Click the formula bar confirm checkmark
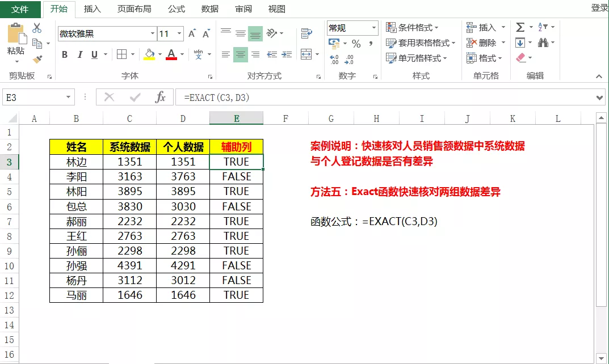 (135, 97)
